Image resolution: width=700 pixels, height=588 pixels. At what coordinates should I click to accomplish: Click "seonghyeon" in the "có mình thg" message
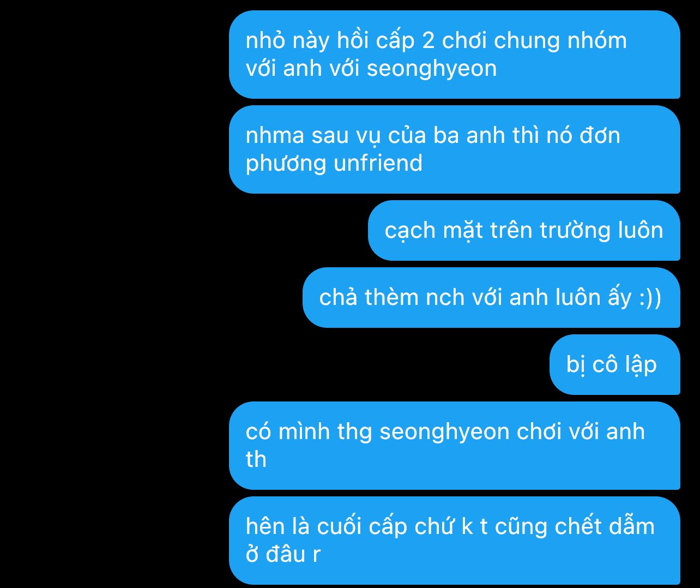pyautogui.click(x=444, y=433)
